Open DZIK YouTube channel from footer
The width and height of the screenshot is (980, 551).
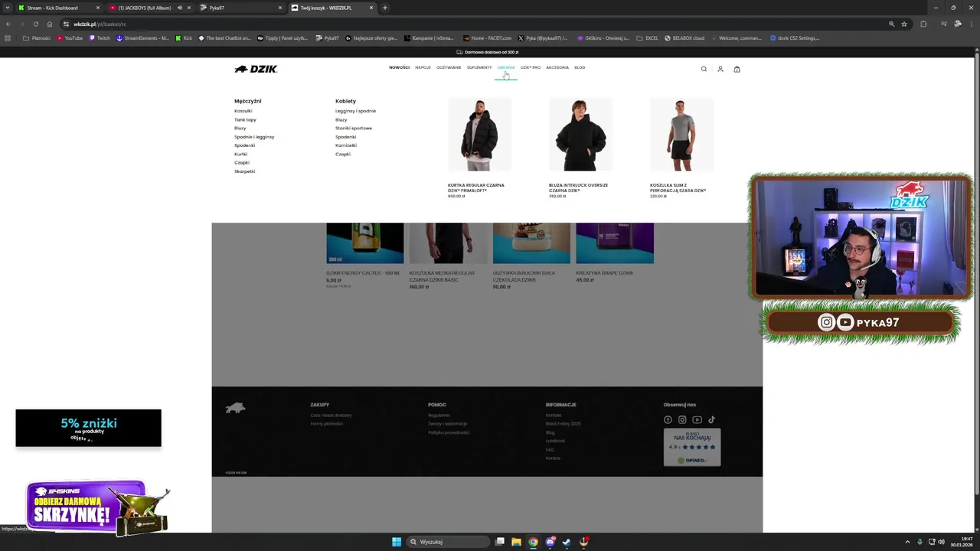point(697,419)
